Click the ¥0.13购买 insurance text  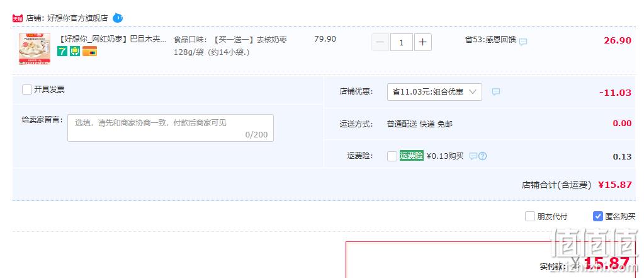445,156
